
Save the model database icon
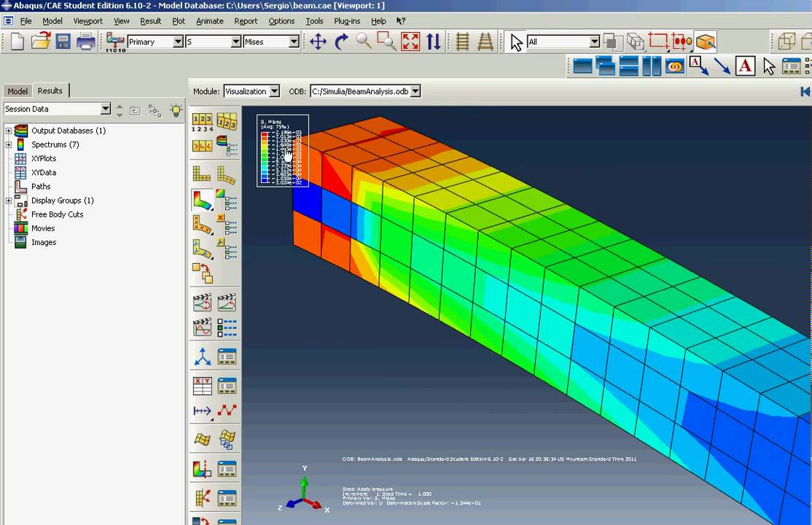click(63, 42)
